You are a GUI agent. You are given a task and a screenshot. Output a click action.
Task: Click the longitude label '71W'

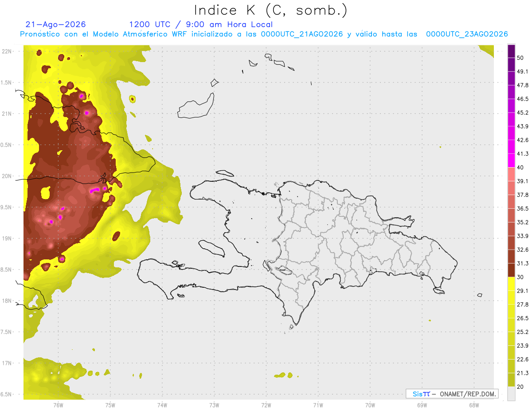pyautogui.click(x=318, y=405)
